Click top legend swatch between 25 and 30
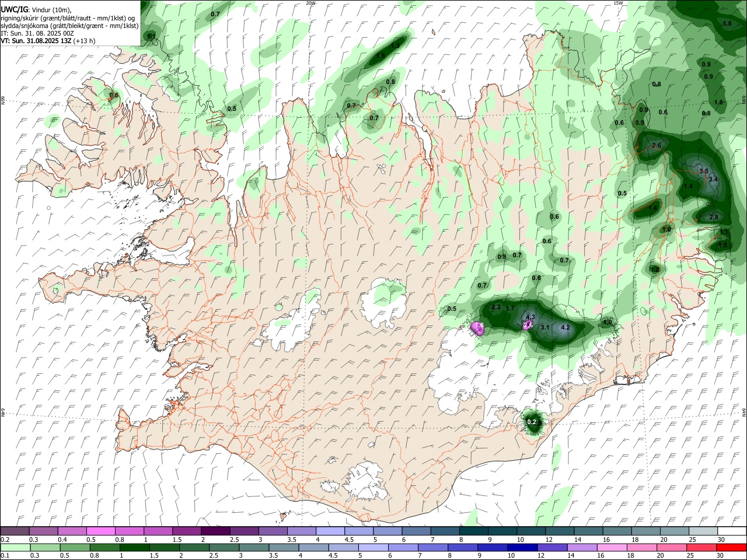Image resolution: width=747 pixels, height=560 pixels. point(703,531)
